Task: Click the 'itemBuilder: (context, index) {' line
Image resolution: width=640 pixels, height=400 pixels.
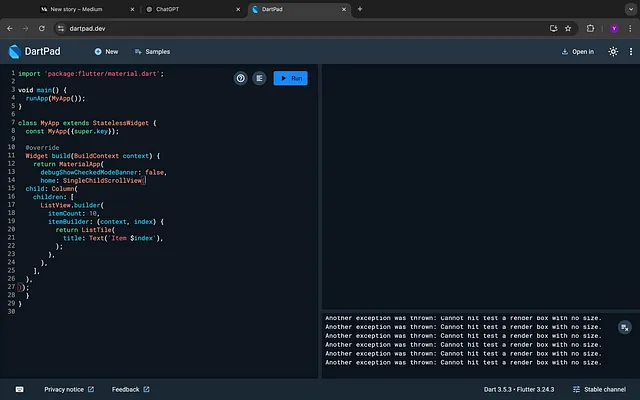Action: click(x=106, y=222)
